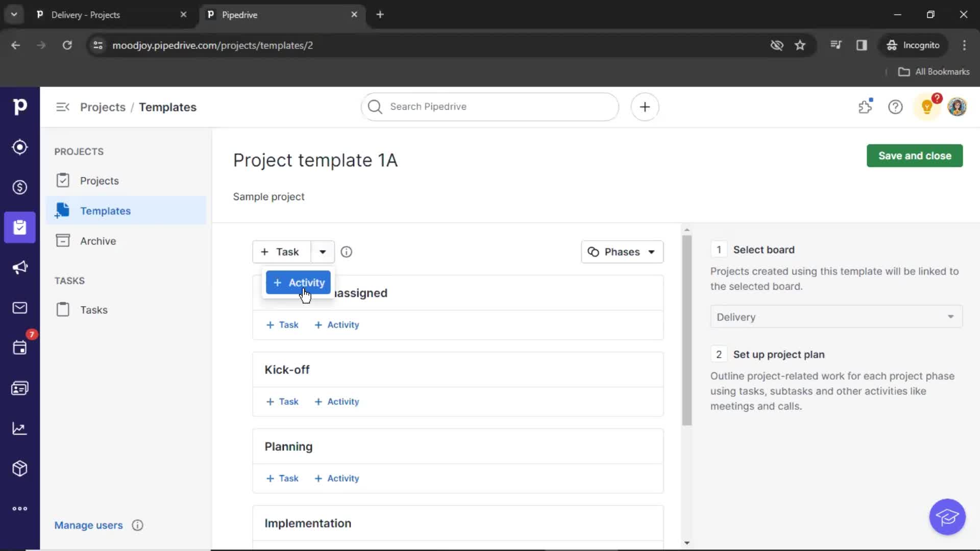980x551 pixels.
Task: Expand the Delivery board selector
Action: point(951,316)
